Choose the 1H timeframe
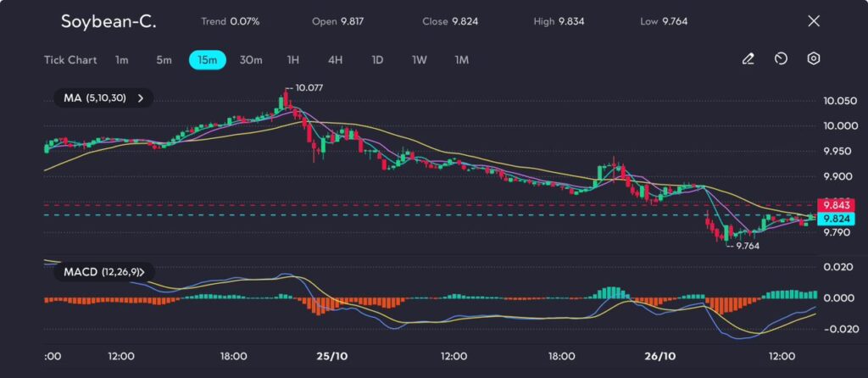The image size is (868, 378). coord(293,60)
